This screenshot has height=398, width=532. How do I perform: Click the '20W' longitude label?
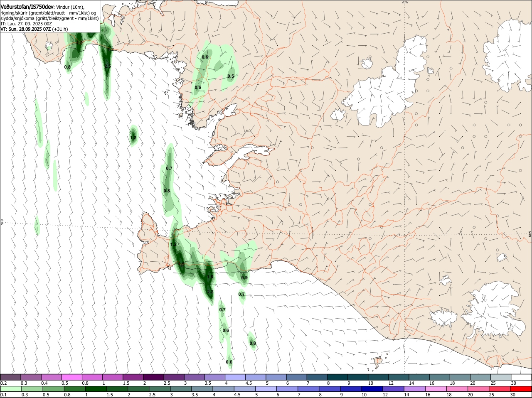click(x=405, y=2)
